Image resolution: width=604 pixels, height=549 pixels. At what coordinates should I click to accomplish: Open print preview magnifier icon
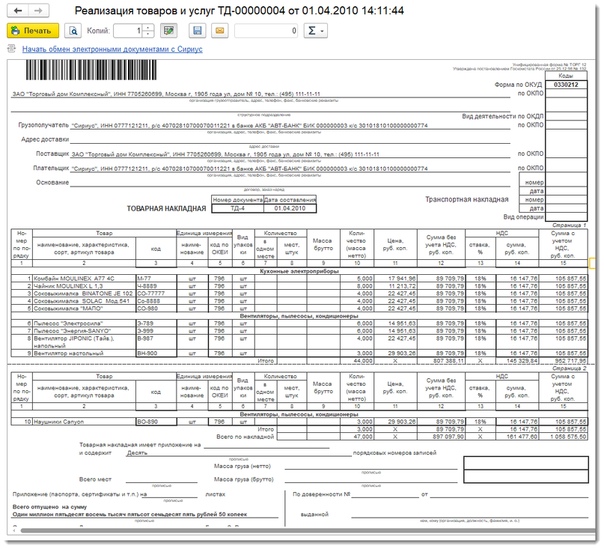point(73,31)
